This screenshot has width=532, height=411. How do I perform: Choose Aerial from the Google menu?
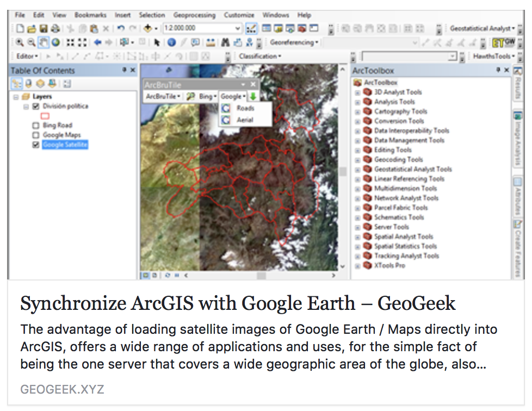click(245, 120)
